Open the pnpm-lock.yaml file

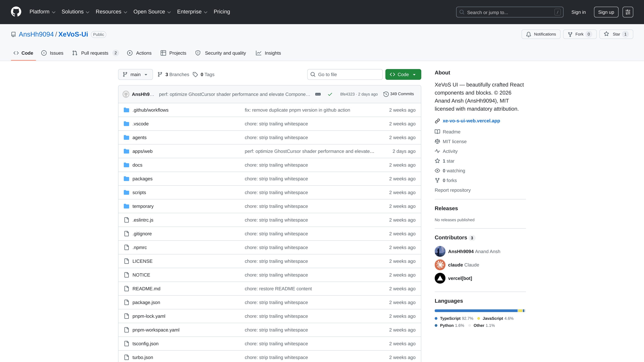point(149,316)
